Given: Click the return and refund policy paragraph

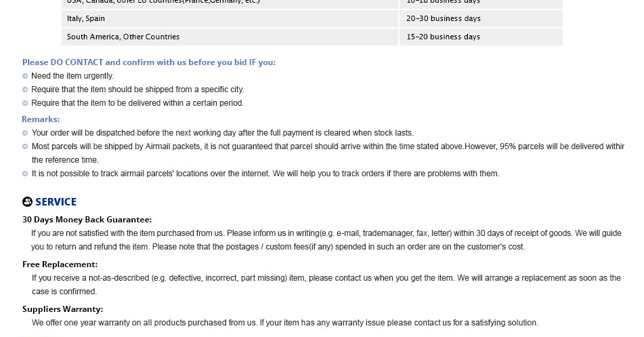Looking at the screenshot, I should 326,240.
